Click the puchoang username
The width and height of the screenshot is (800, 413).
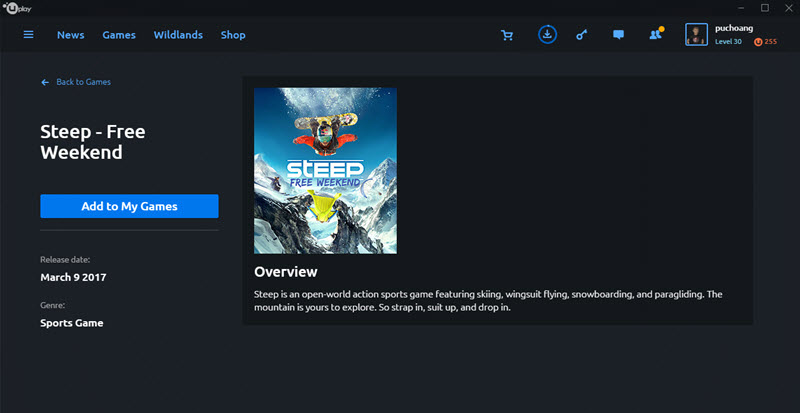tap(734, 28)
